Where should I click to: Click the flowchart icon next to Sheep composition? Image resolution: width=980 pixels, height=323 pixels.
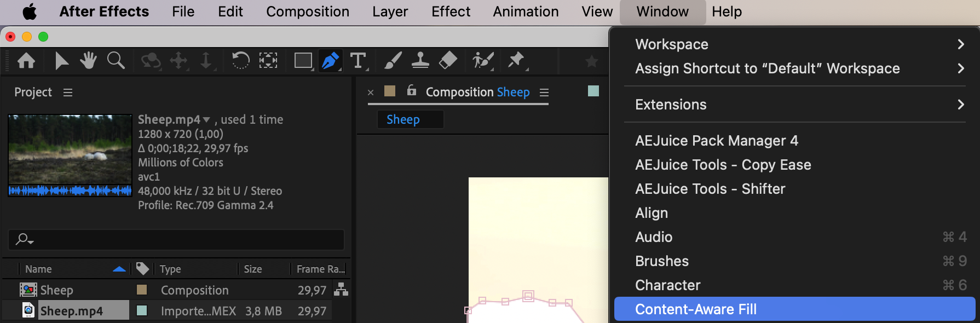coord(341,289)
